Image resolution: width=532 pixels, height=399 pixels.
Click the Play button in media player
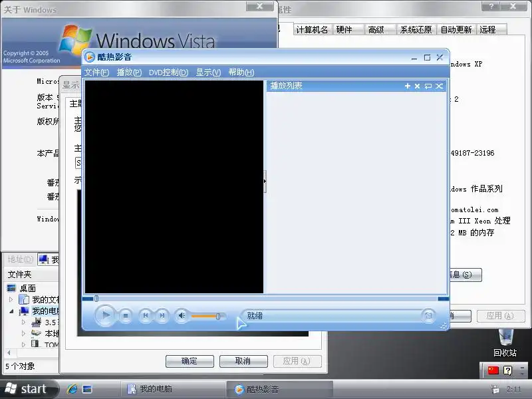[x=105, y=315]
